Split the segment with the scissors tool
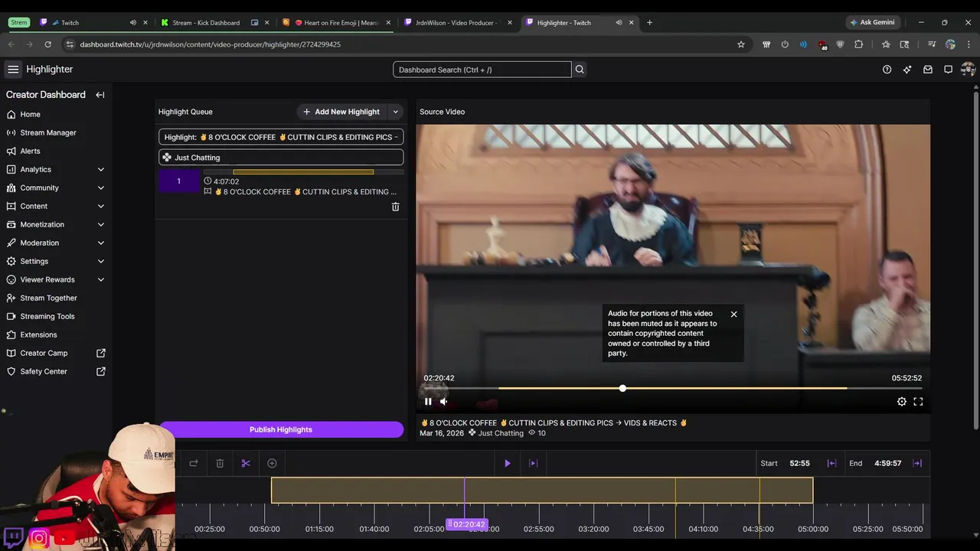This screenshot has height=551, width=980. [246, 463]
